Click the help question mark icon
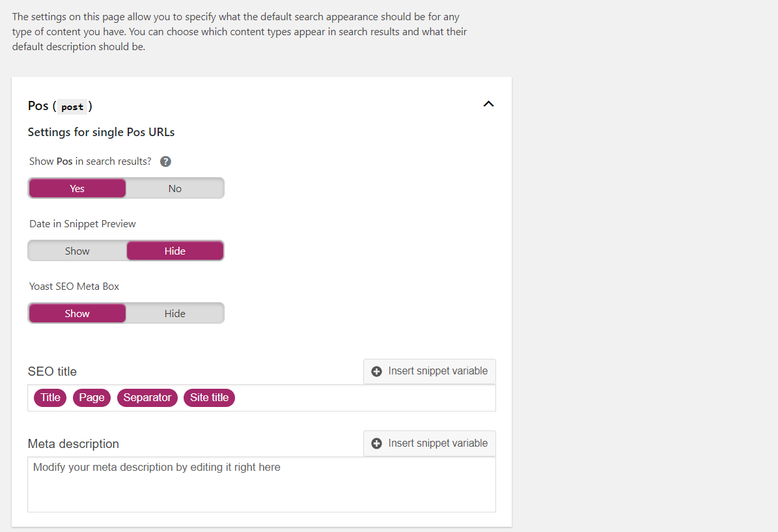Image resolution: width=778 pixels, height=532 pixels. click(x=166, y=161)
